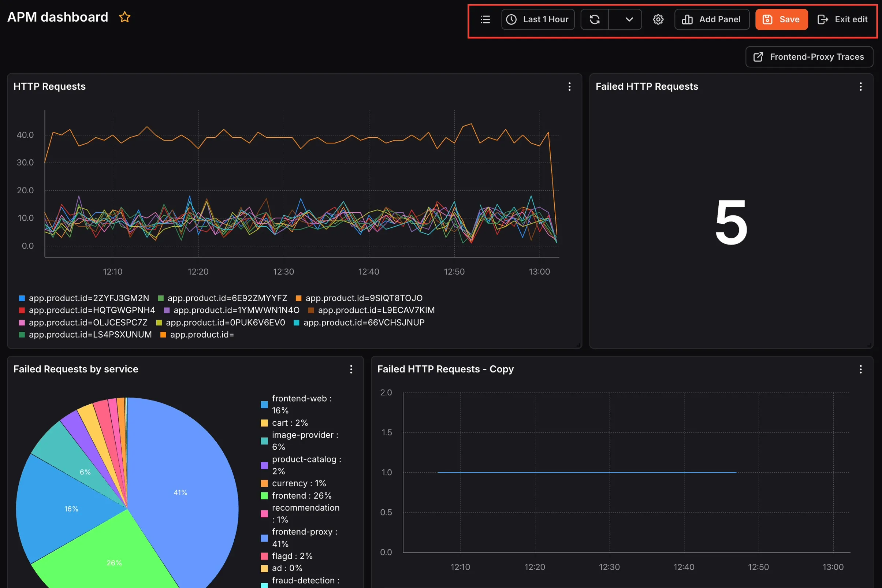Click the Add Panel button
This screenshot has height=588, width=882.
[x=712, y=19]
